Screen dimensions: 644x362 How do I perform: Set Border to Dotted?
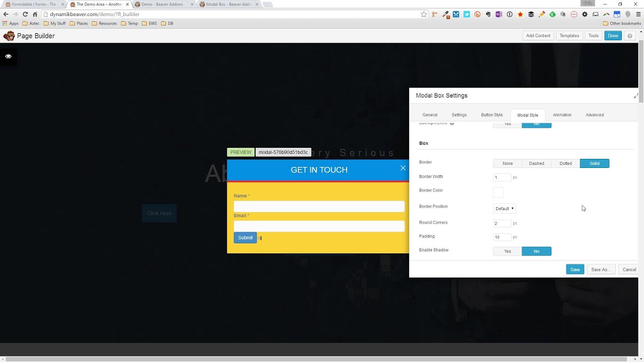click(x=566, y=163)
